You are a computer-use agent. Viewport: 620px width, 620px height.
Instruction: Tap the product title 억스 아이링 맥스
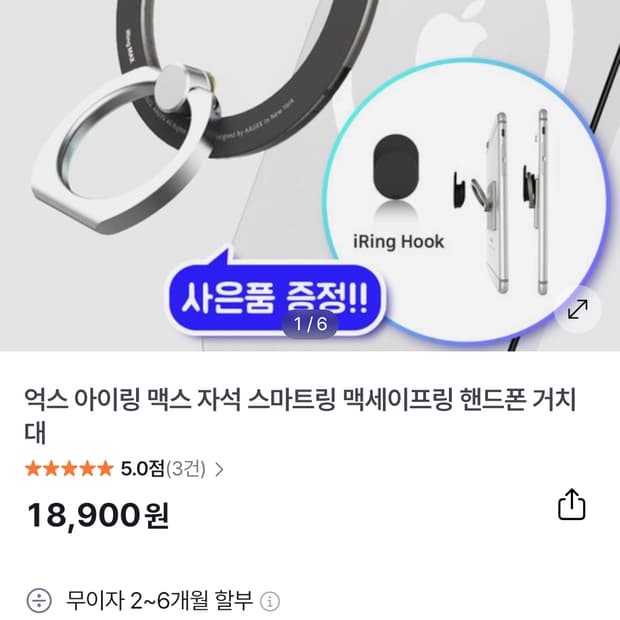click(x=299, y=416)
